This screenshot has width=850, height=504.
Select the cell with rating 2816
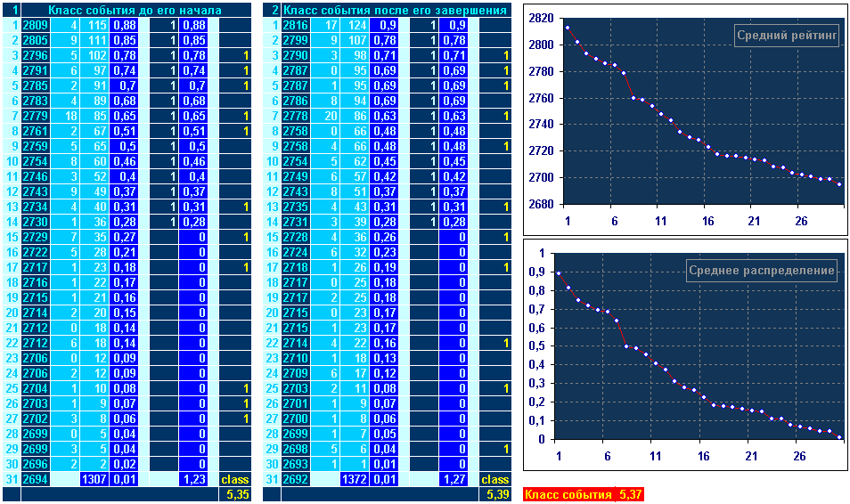296,25
